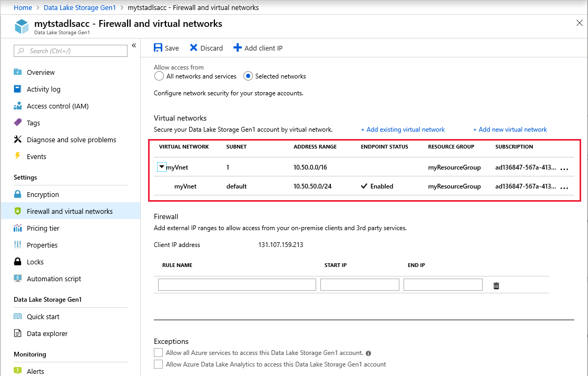Click the Add client IP plus icon
The image size is (588, 376).
click(x=238, y=47)
